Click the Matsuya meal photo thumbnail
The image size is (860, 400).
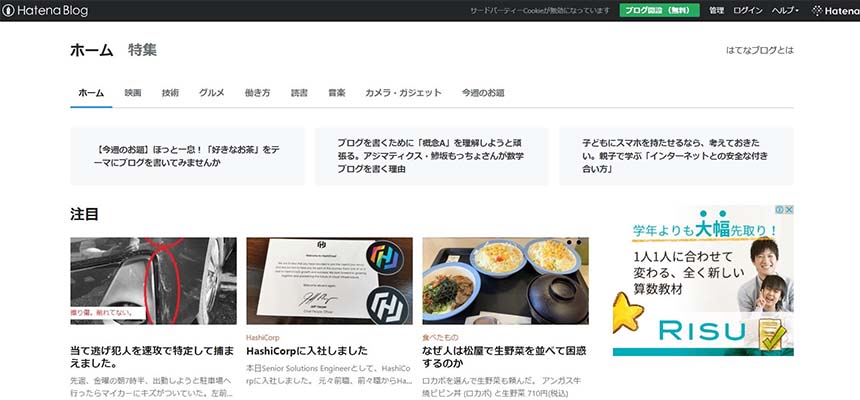pos(505,280)
